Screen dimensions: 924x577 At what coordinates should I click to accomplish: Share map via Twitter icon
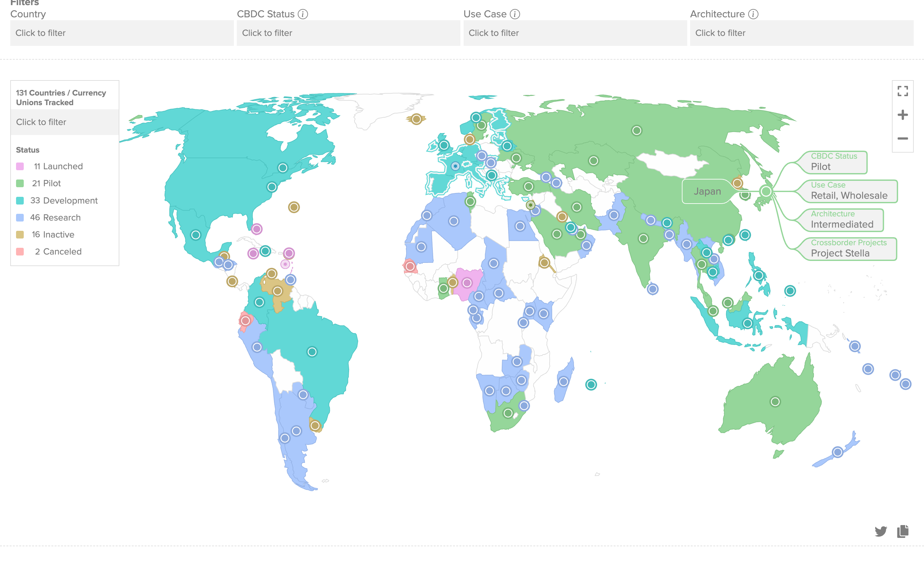[880, 531]
